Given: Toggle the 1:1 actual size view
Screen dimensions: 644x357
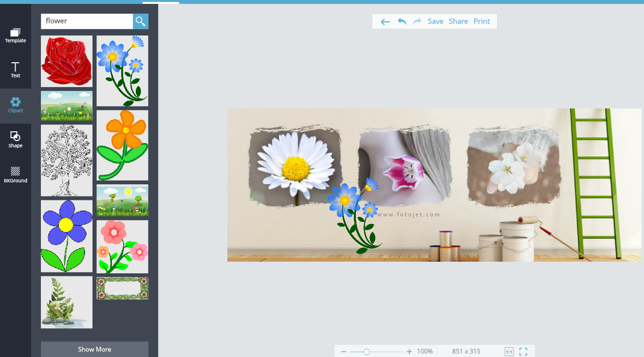Looking at the screenshot, I should pyautogui.click(x=509, y=351).
